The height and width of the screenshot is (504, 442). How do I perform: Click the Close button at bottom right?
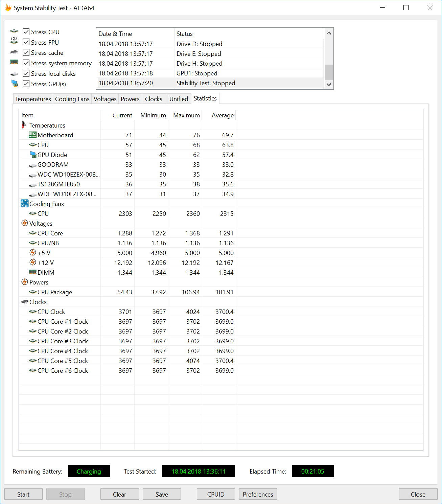(418, 494)
